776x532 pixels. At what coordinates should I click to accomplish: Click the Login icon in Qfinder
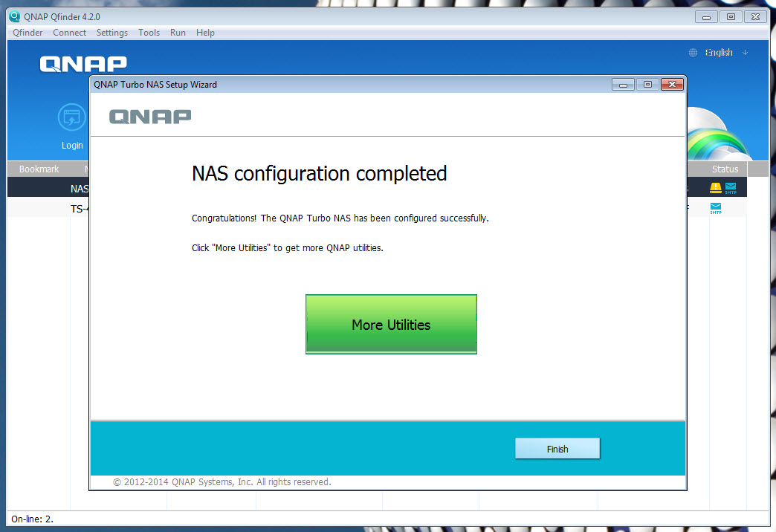[72, 118]
